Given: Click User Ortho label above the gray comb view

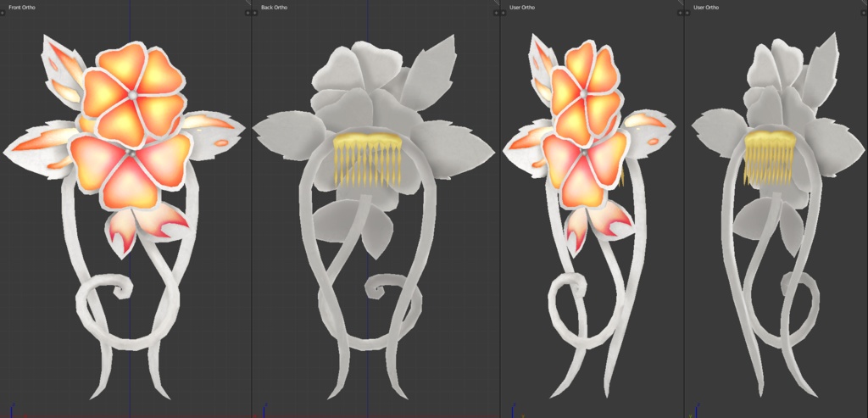Looking at the screenshot, I should point(706,7).
